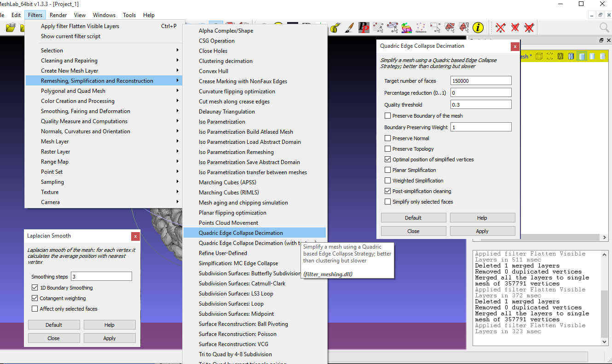Open the rainbow bunny Quality Mapper tool
612x364 pixels.
click(407, 28)
